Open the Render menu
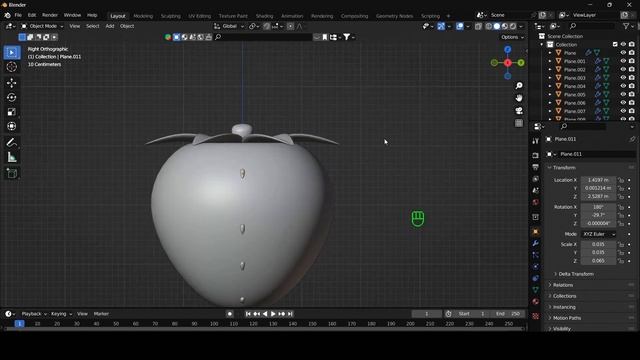The image size is (640, 360). tap(50, 15)
